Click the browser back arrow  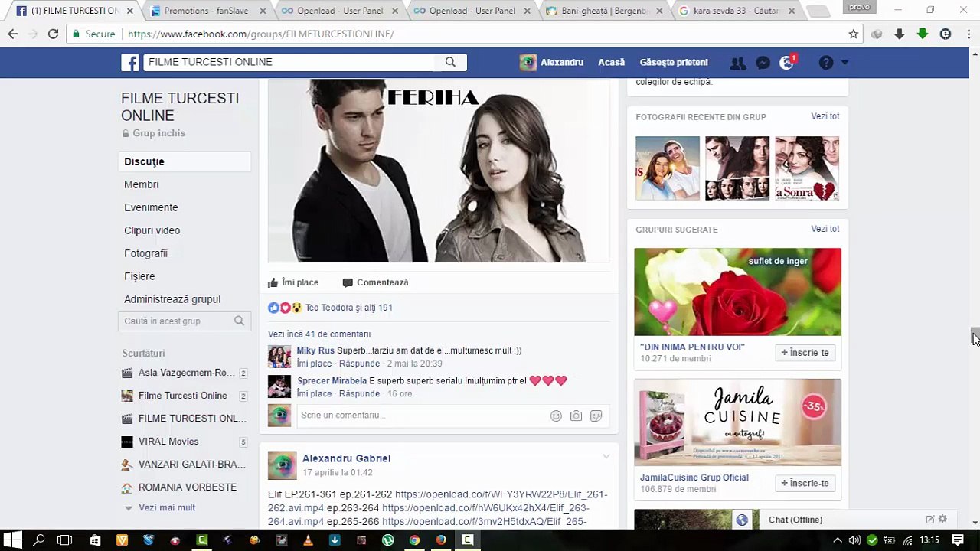[x=13, y=34]
